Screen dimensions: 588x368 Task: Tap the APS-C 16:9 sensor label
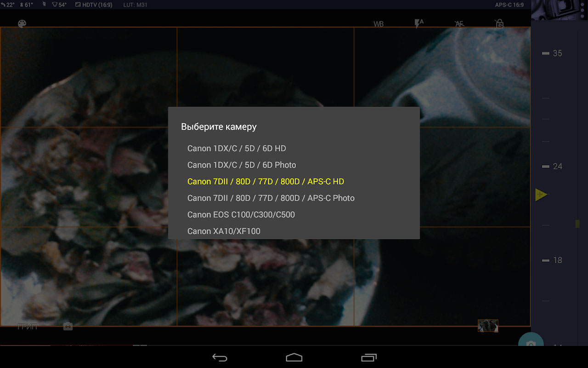[509, 5]
